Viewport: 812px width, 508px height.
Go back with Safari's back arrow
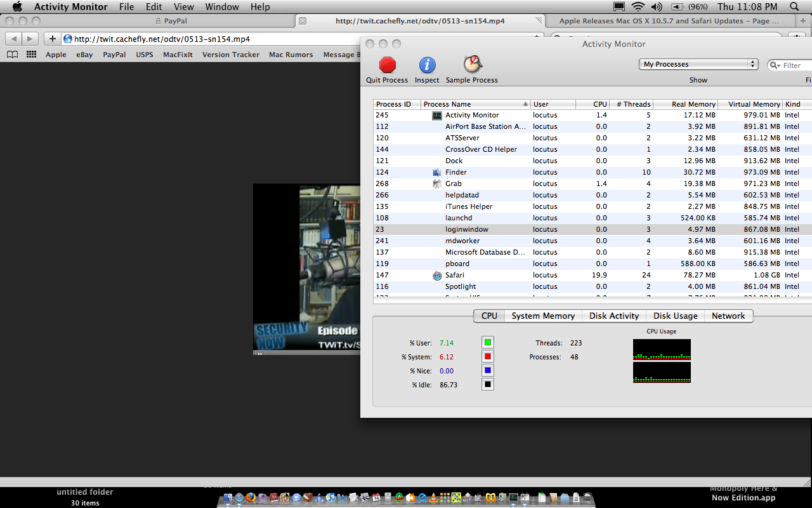tap(13, 39)
